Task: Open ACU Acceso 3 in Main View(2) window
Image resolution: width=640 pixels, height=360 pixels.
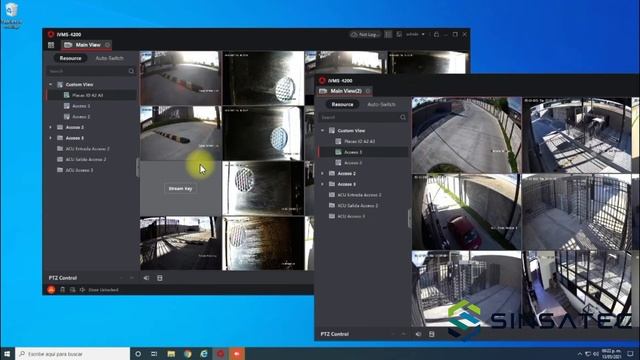Action: [x=351, y=216]
